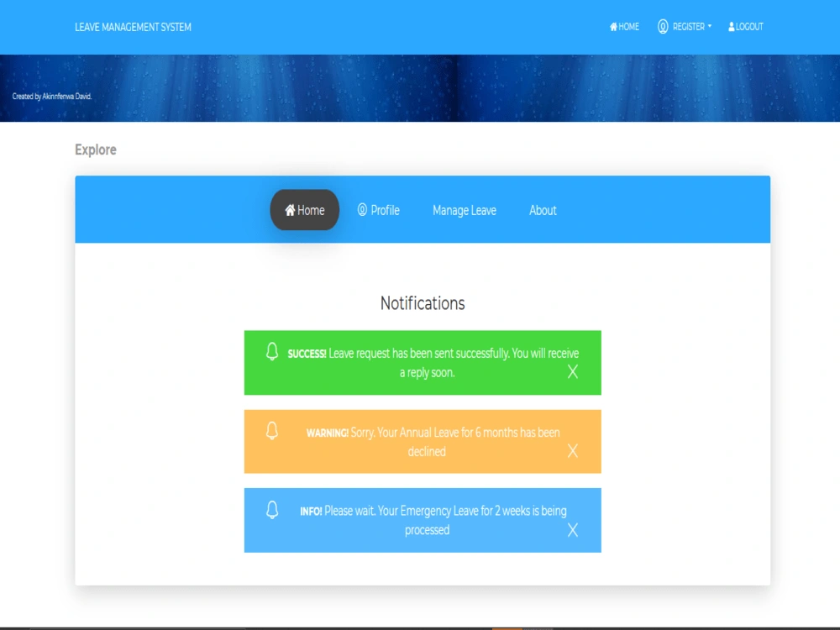This screenshot has height=630, width=840.
Task: Close the orange WARNING notification
Action: click(x=573, y=450)
